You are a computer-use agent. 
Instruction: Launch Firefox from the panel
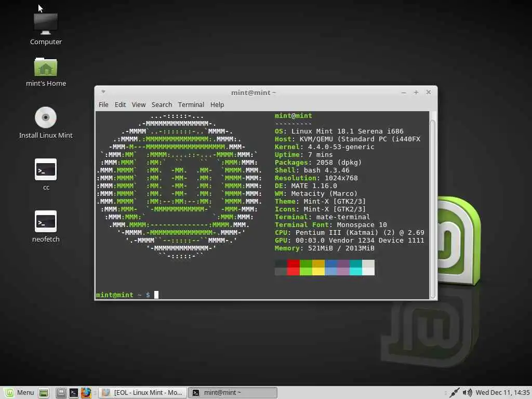(x=86, y=393)
